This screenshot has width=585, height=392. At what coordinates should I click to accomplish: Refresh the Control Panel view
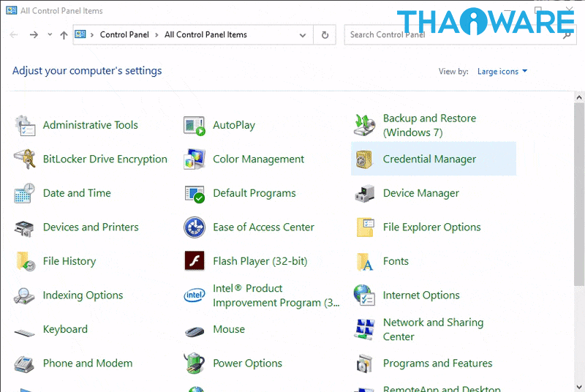(325, 35)
